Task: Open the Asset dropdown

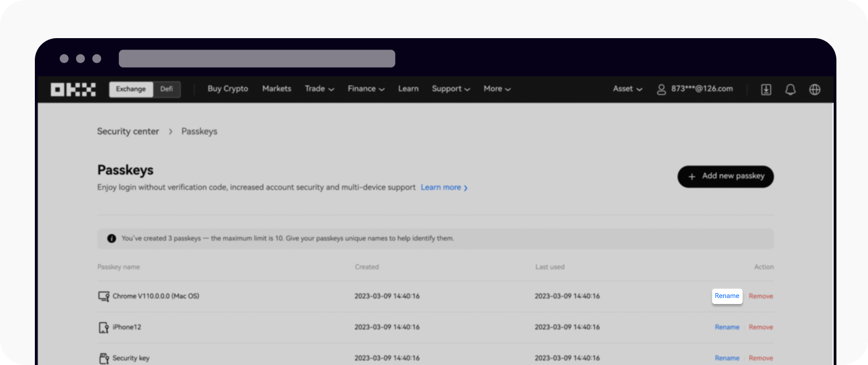Action: click(x=627, y=89)
